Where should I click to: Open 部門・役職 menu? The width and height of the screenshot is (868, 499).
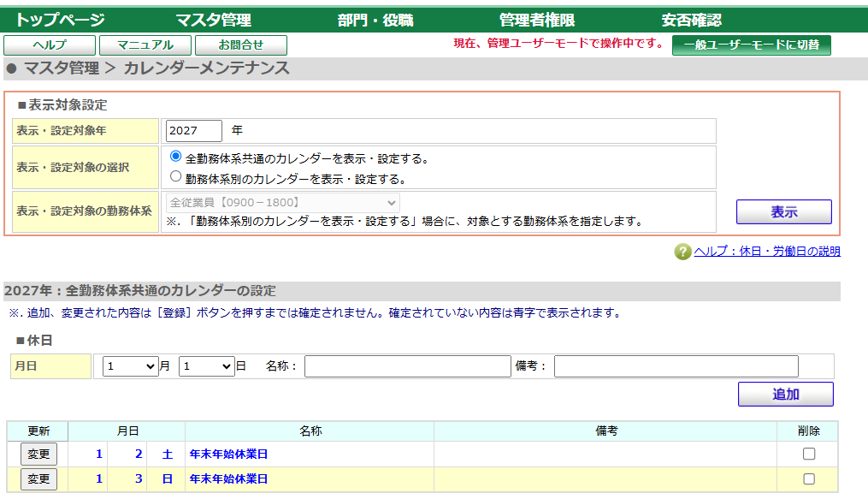point(376,21)
